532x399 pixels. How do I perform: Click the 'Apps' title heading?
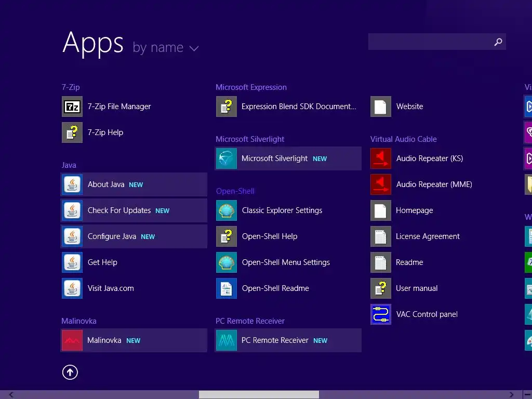(93, 44)
